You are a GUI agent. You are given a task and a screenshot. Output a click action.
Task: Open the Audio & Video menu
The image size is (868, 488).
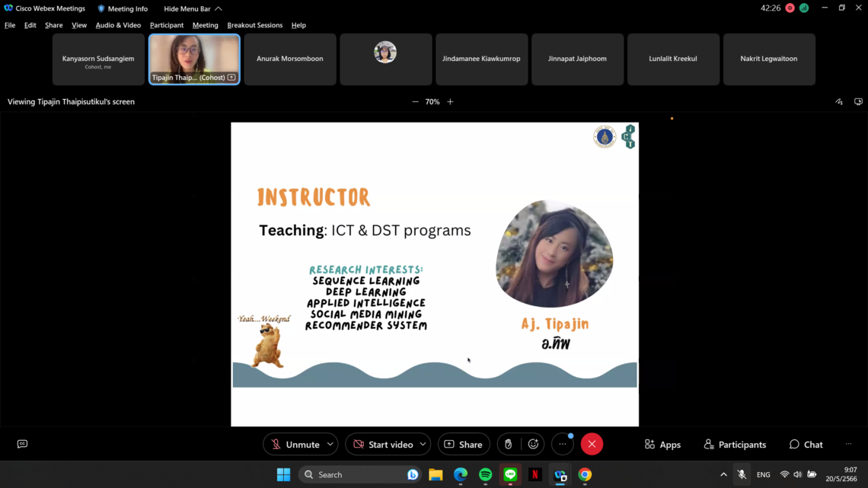click(x=118, y=25)
